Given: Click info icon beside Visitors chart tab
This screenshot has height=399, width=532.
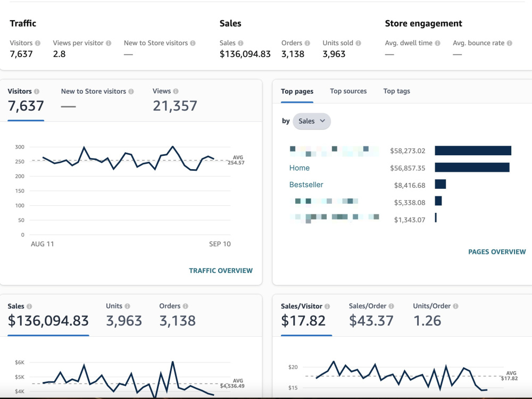Looking at the screenshot, I should (37, 92).
